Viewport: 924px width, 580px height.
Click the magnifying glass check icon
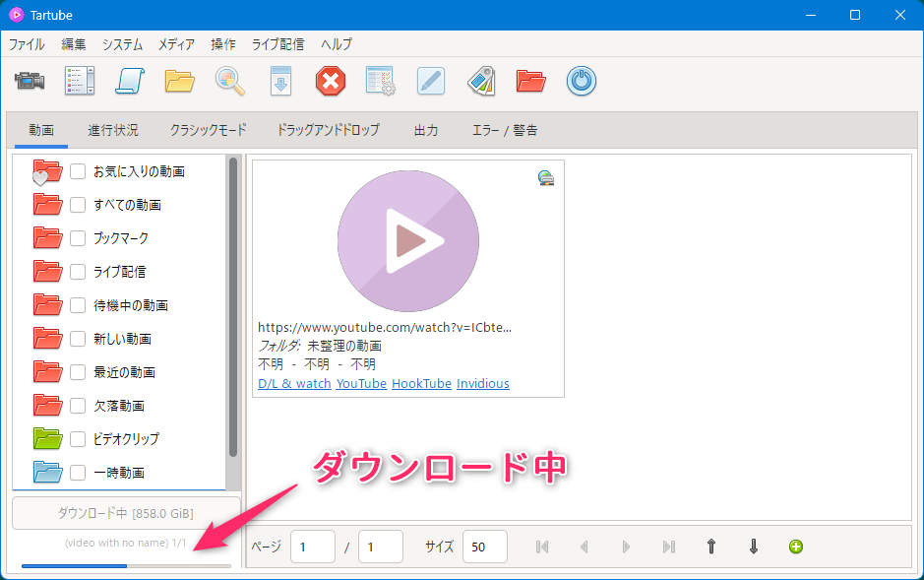click(x=230, y=82)
